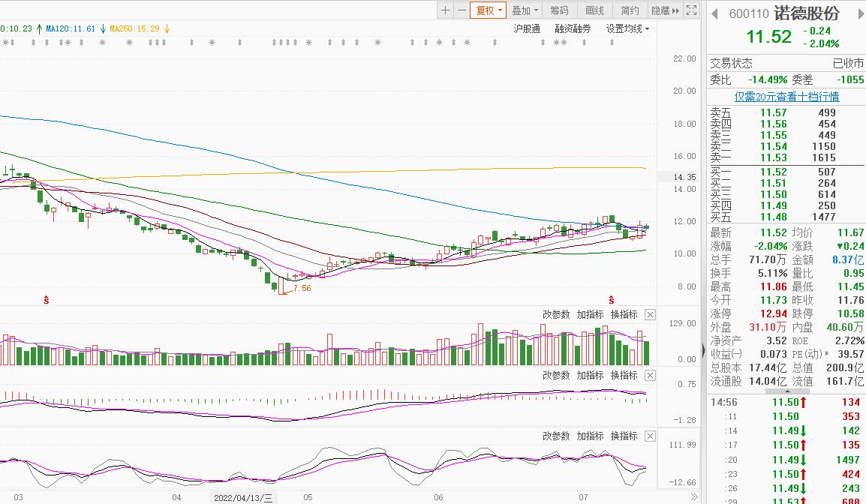Toggle the 简约 simple mode
The height and width of the screenshot is (504, 866).
click(x=630, y=10)
